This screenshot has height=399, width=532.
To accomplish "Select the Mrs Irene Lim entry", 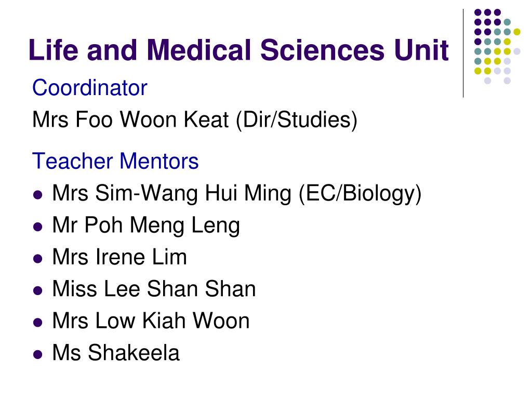I will click(x=120, y=257).
